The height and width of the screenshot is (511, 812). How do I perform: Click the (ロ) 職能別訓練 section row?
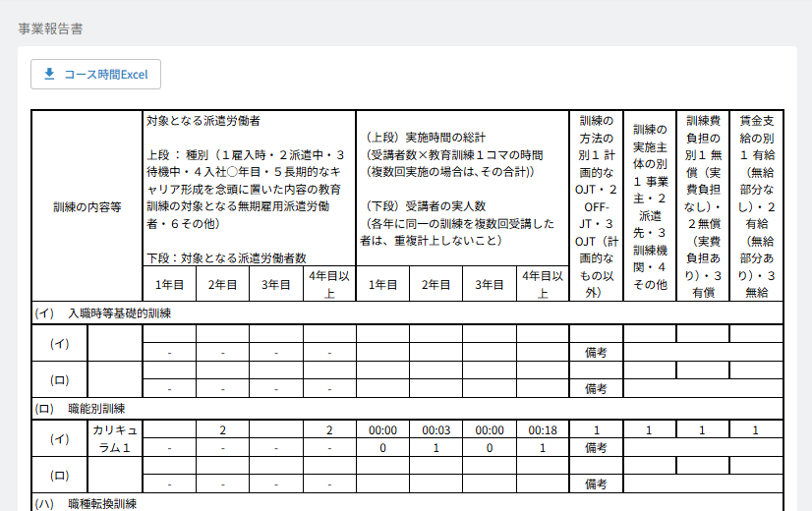(x=408, y=409)
